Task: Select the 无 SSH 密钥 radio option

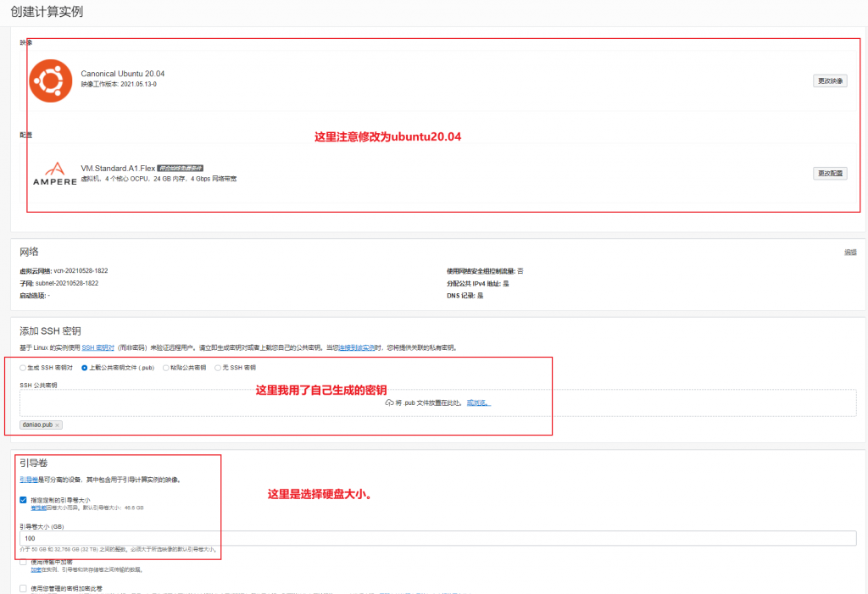Action: [x=218, y=368]
